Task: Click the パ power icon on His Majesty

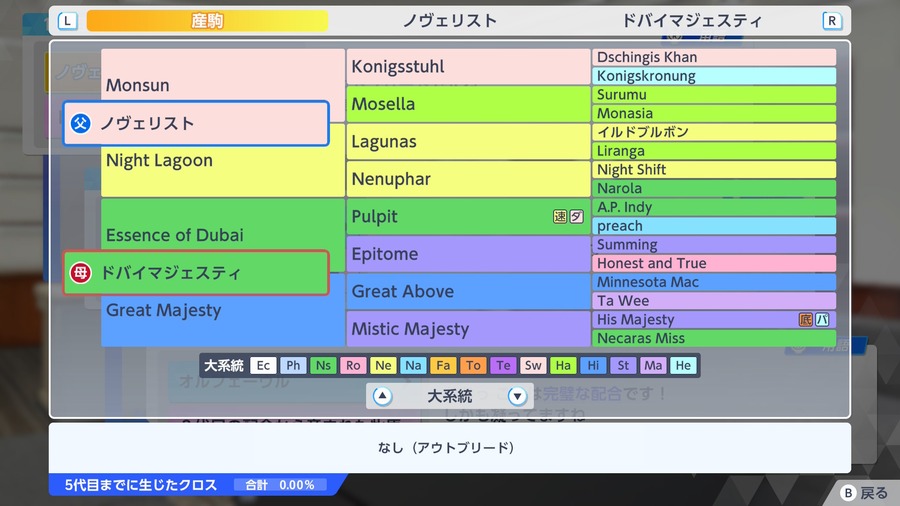Action: (822, 320)
